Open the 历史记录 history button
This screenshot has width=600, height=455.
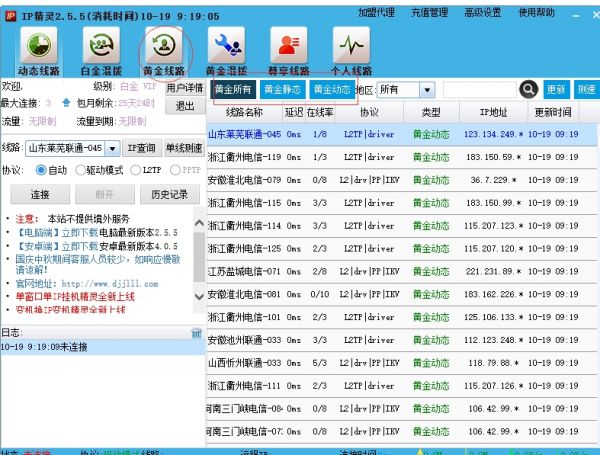tap(170, 194)
